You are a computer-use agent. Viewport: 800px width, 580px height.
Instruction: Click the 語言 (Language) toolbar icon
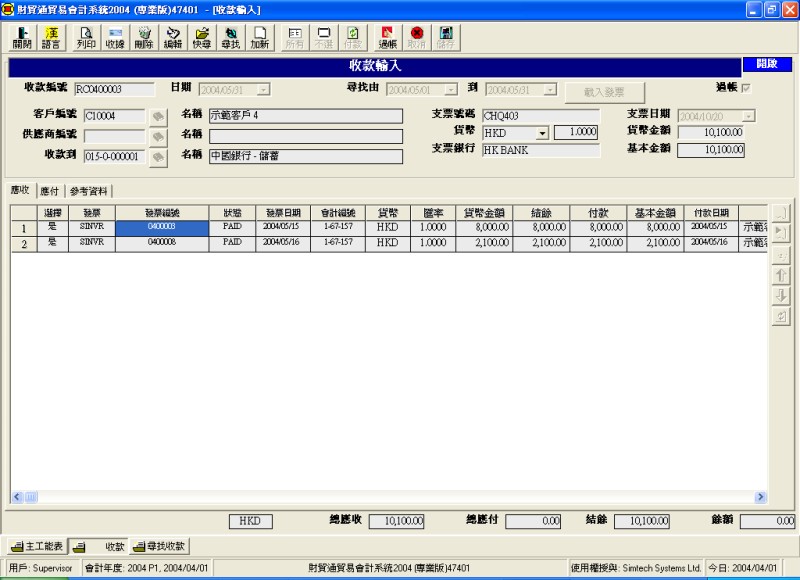click(x=50, y=37)
